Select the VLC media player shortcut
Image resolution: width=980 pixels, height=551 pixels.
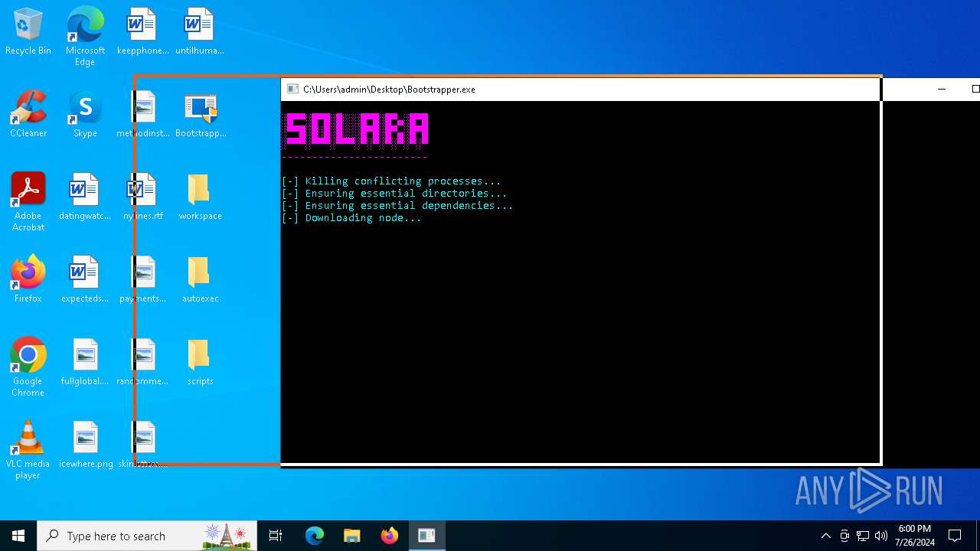click(x=28, y=450)
